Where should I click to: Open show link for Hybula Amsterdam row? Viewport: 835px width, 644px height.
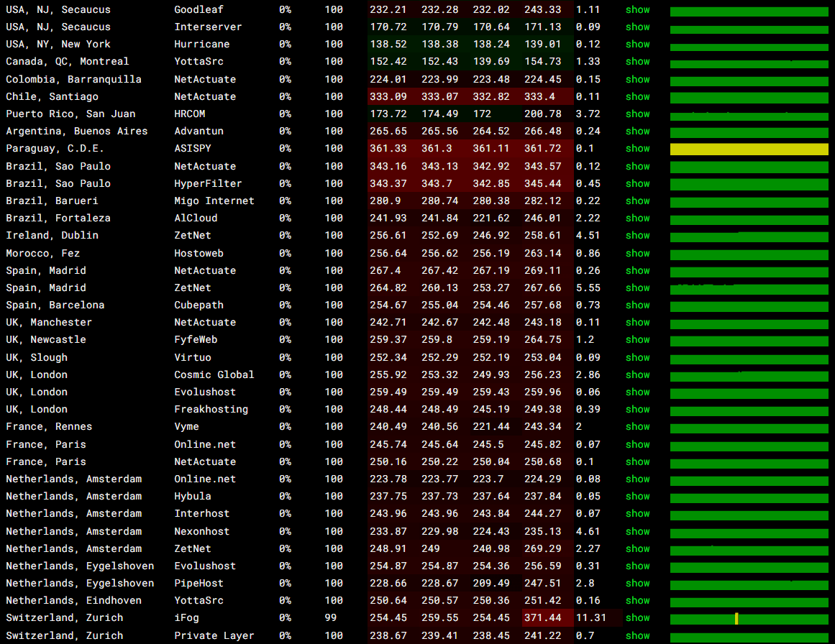click(637, 496)
